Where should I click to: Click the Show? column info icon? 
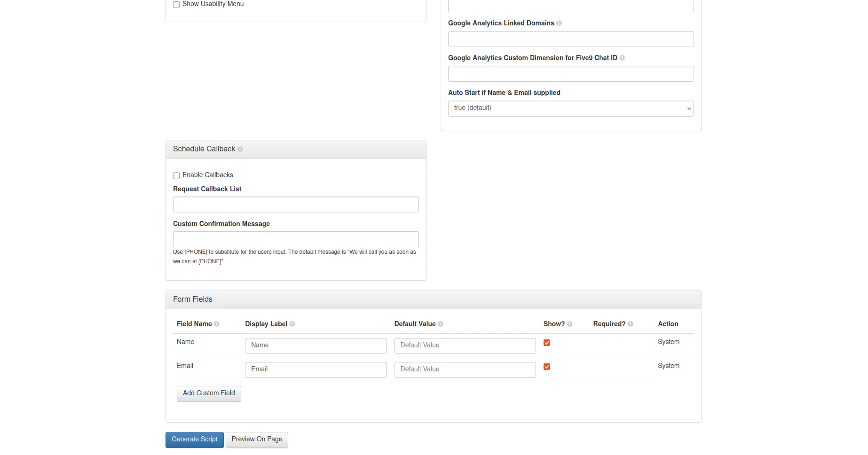[570, 324]
